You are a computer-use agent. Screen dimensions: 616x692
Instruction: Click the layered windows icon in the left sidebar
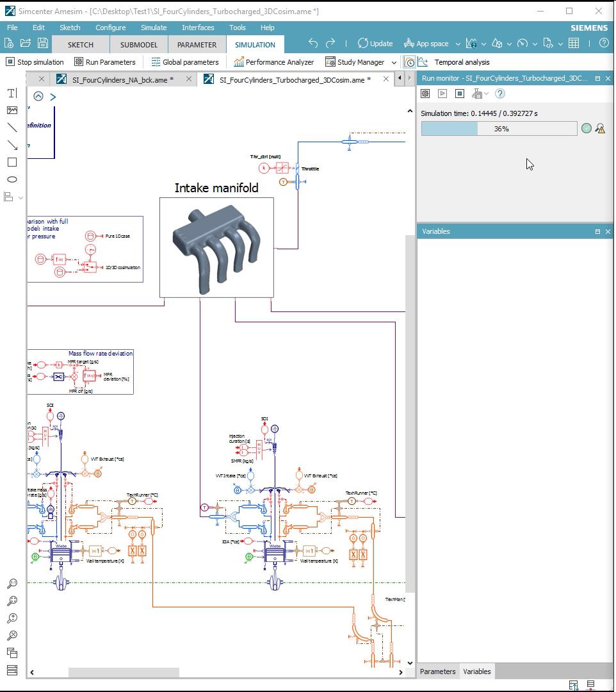12,653
